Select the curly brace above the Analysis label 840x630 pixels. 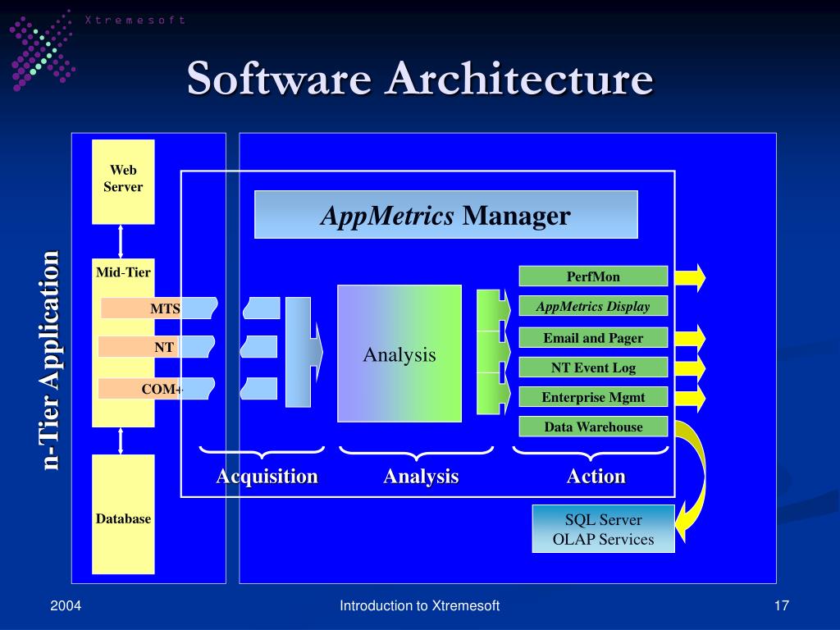click(x=416, y=453)
